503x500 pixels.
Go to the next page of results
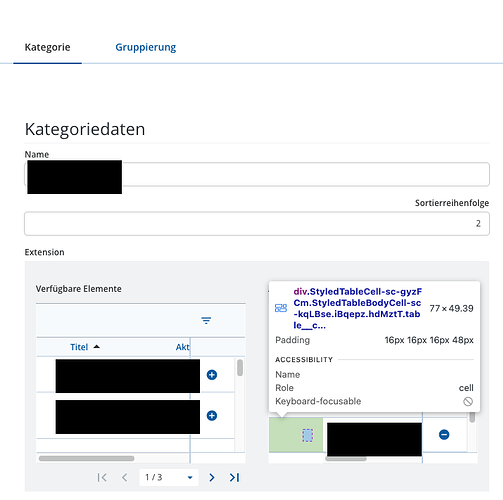coord(212,477)
